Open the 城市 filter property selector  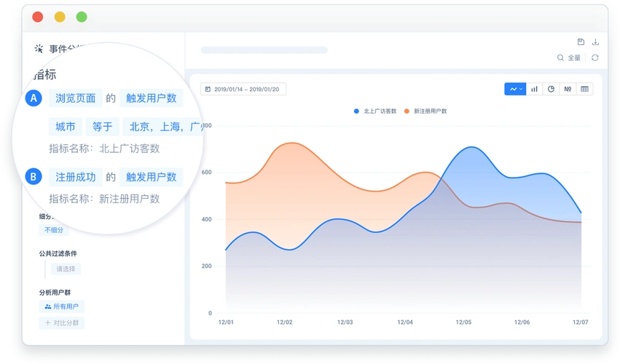[66, 127]
